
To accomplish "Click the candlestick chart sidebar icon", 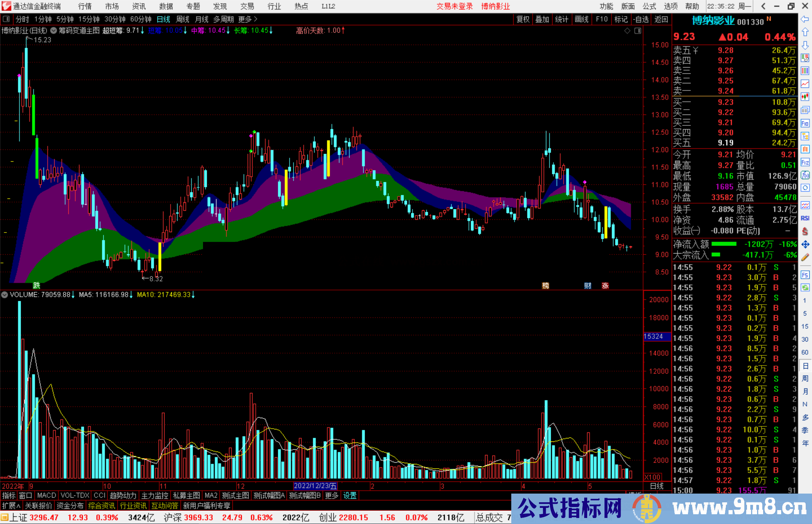I will point(805,97).
